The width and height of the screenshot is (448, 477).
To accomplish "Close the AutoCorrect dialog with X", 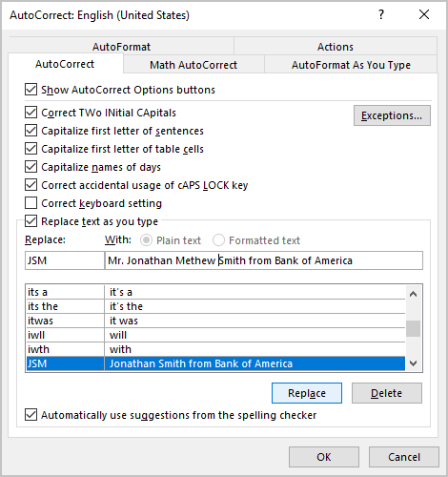I will pos(424,14).
